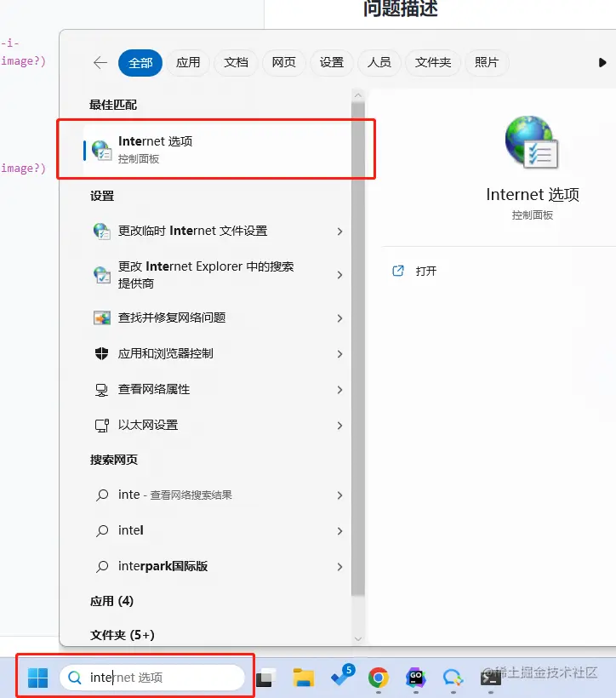Click the icon beside 更改临时 Internet 文件设置
The height and width of the screenshot is (698, 616).
(102, 231)
